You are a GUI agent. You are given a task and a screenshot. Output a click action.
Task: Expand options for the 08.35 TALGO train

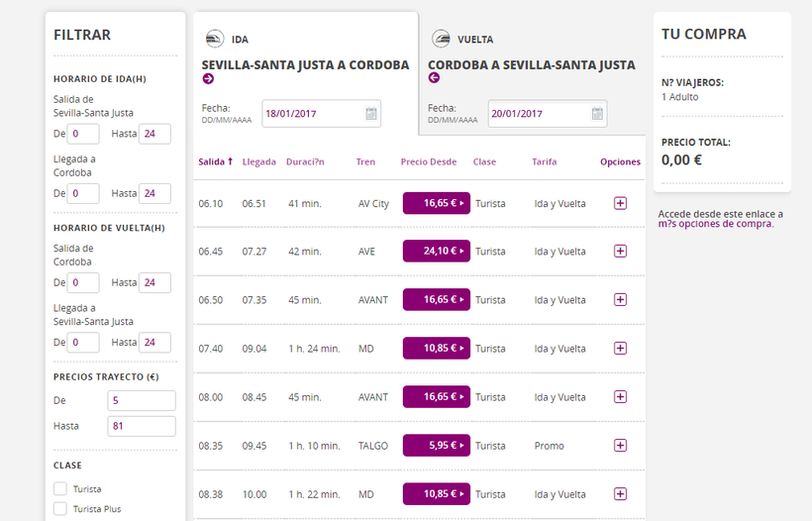(620, 446)
